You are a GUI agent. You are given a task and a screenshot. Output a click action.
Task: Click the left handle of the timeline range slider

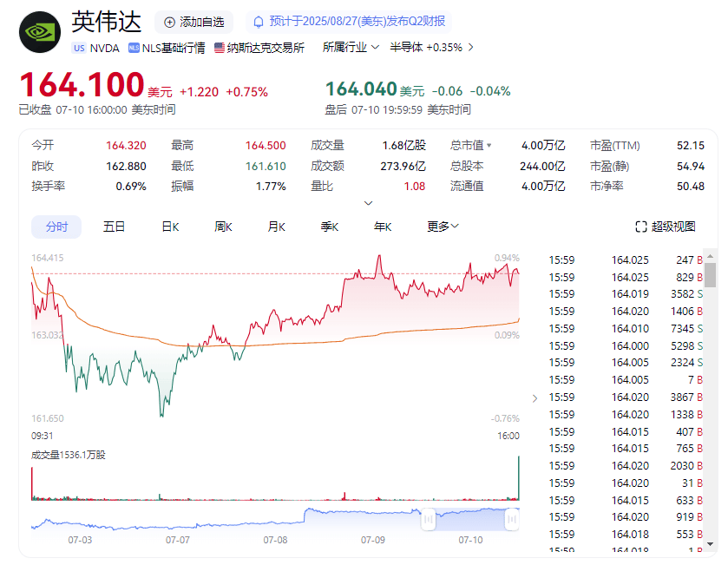pos(427,519)
